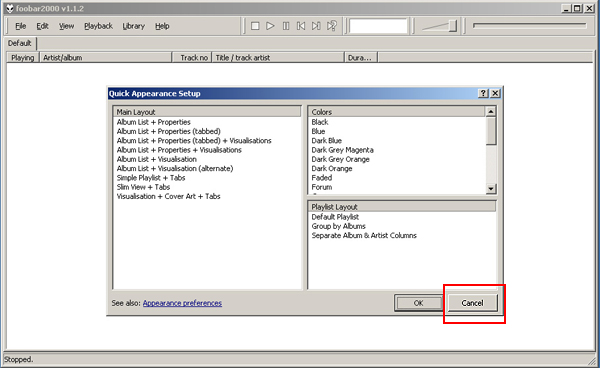
Task: Click the volume slider handle
Action: tap(453, 26)
